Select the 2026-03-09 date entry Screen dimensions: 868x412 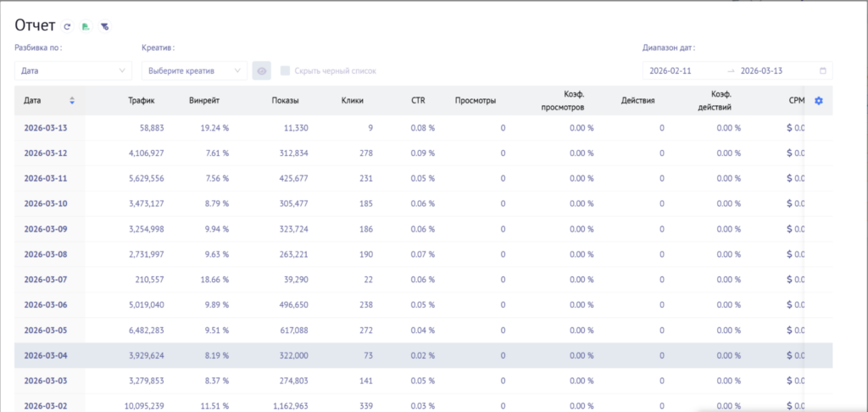click(x=45, y=230)
